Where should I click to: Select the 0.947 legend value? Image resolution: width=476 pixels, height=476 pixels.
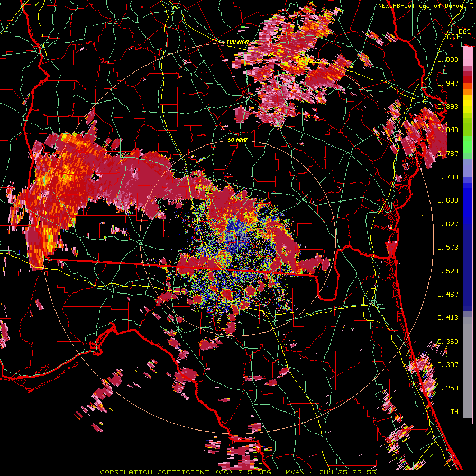tap(448, 83)
